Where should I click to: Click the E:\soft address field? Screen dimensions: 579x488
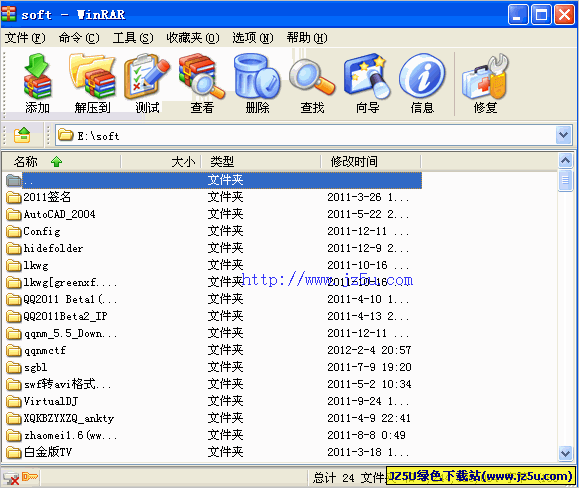pyautogui.click(x=314, y=135)
